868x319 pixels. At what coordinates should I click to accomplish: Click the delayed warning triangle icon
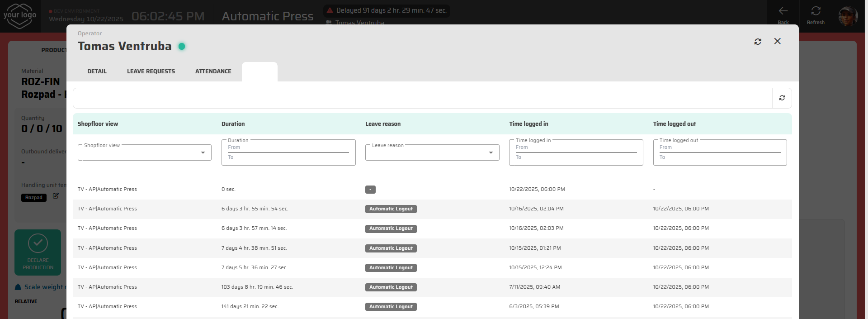click(330, 10)
